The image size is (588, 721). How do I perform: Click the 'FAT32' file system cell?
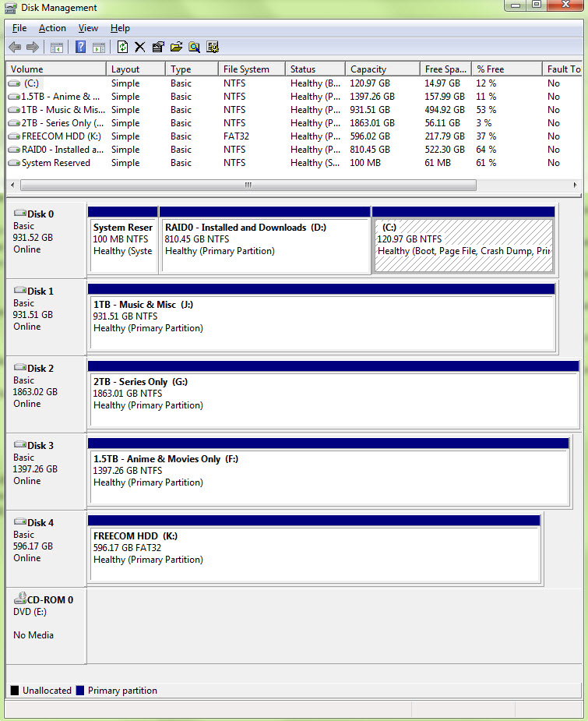[x=236, y=136]
